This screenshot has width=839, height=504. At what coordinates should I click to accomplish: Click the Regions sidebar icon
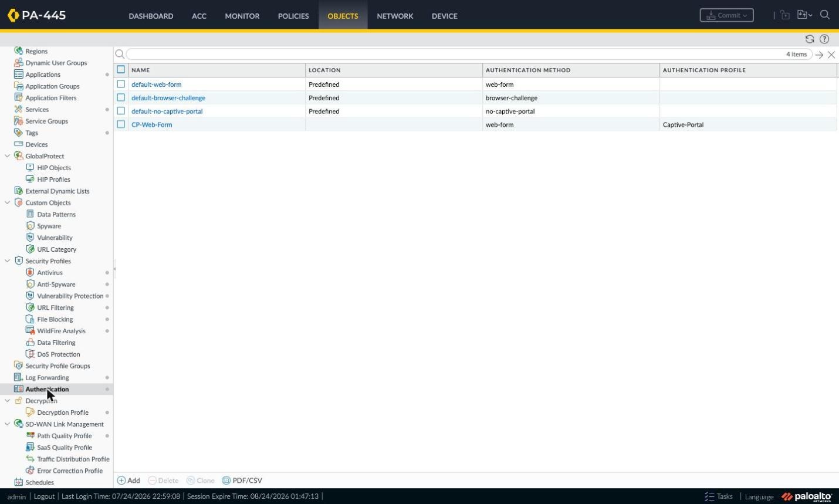point(18,51)
